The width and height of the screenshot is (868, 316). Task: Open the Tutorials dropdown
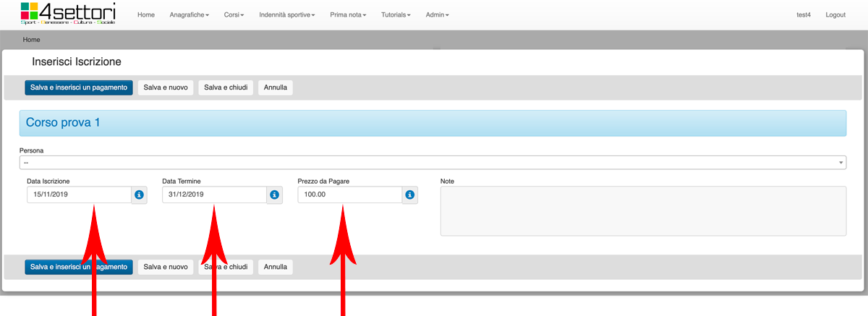point(396,14)
